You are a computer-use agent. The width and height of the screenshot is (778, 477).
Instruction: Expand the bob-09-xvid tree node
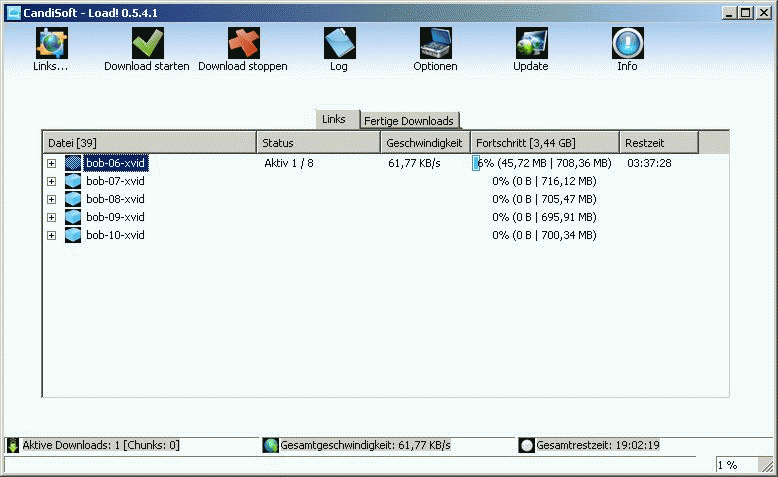[x=52, y=217]
